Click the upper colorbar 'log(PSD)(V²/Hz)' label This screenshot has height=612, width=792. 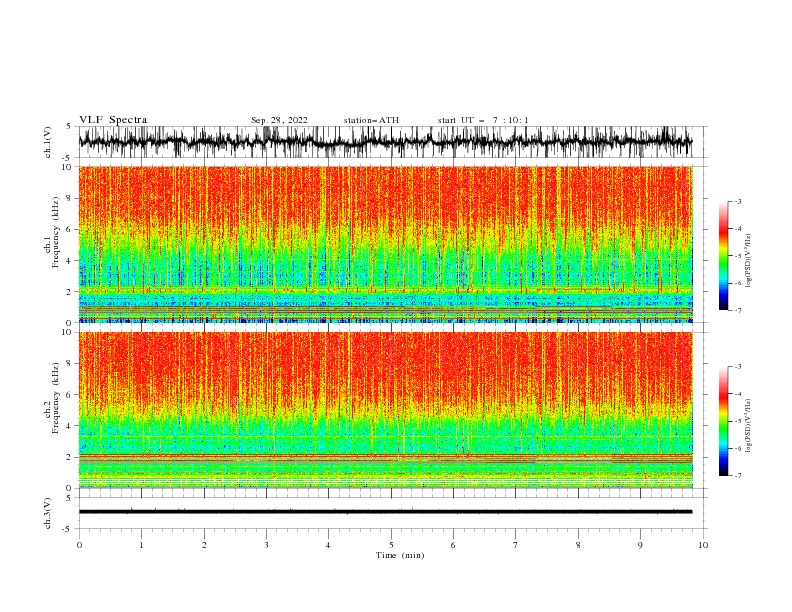(748, 261)
